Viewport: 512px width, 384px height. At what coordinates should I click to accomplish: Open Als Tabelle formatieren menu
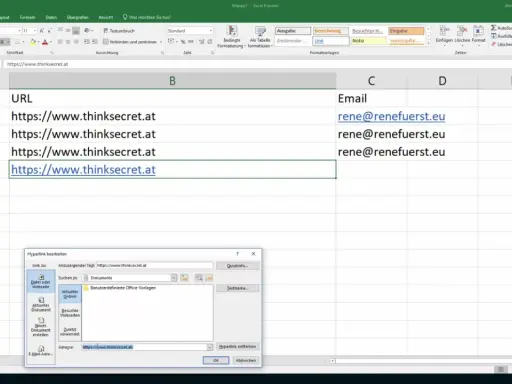tap(260, 37)
